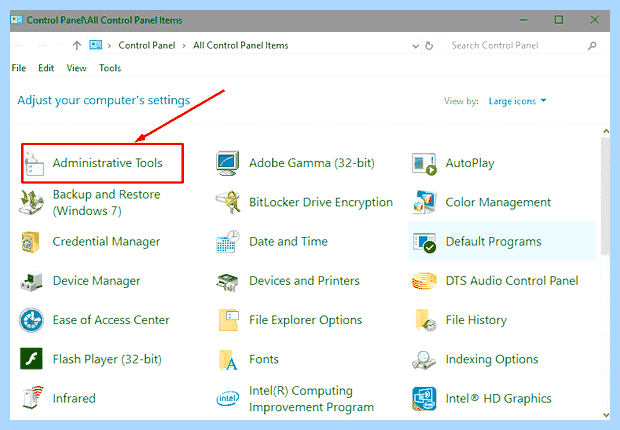Click the Default Programs label
The height and width of the screenshot is (430, 620).
493,241
